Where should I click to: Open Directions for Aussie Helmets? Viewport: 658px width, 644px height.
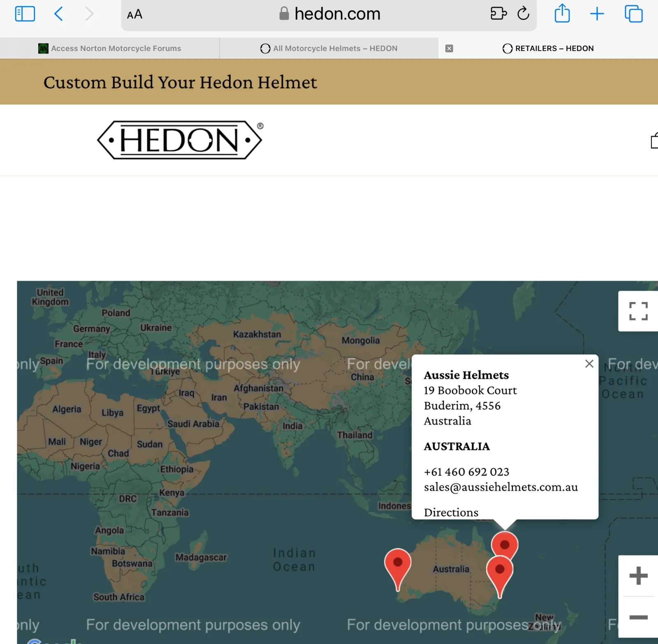tap(451, 512)
